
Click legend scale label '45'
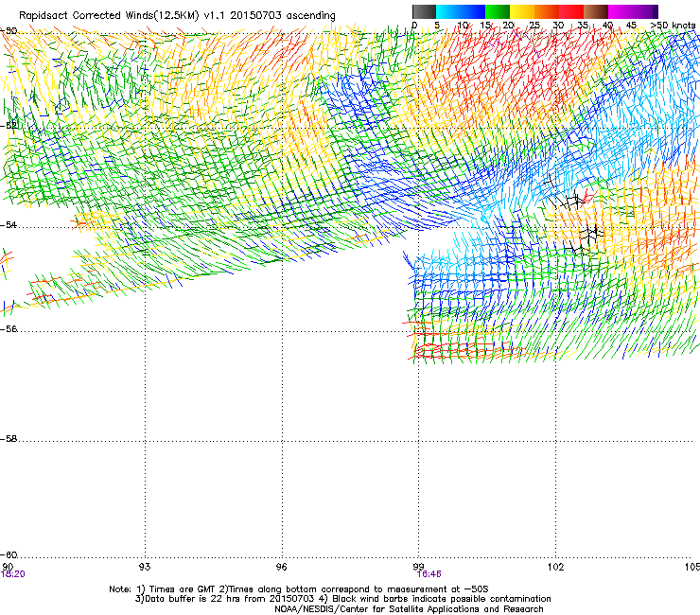[x=631, y=26]
